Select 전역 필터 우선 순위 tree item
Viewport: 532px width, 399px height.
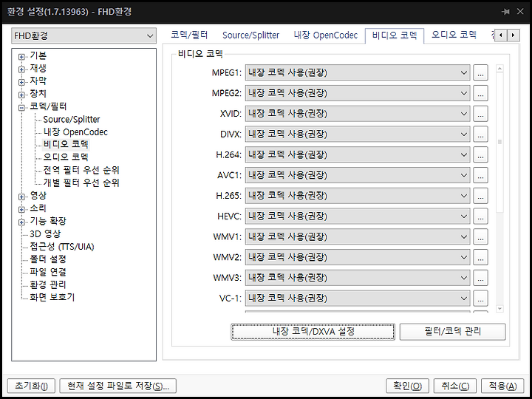[81, 170]
